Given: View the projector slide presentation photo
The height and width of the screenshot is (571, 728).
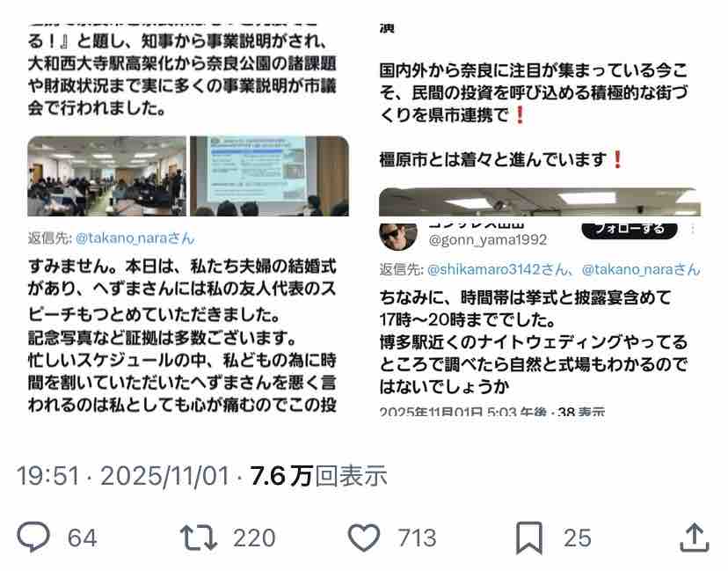Looking at the screenshot, I should pyautogui.click(x=269, y=176).
